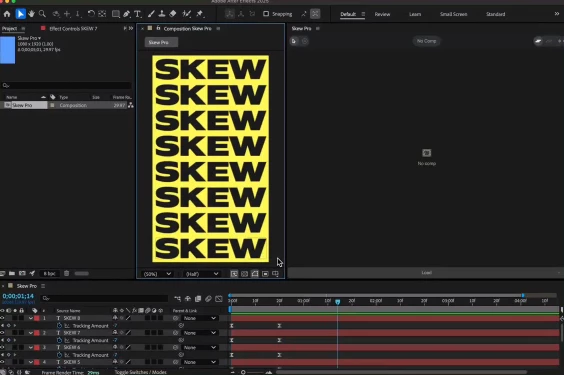564x375 pixels.
Task: Switch to Review workspace
Action: (382, 14)
